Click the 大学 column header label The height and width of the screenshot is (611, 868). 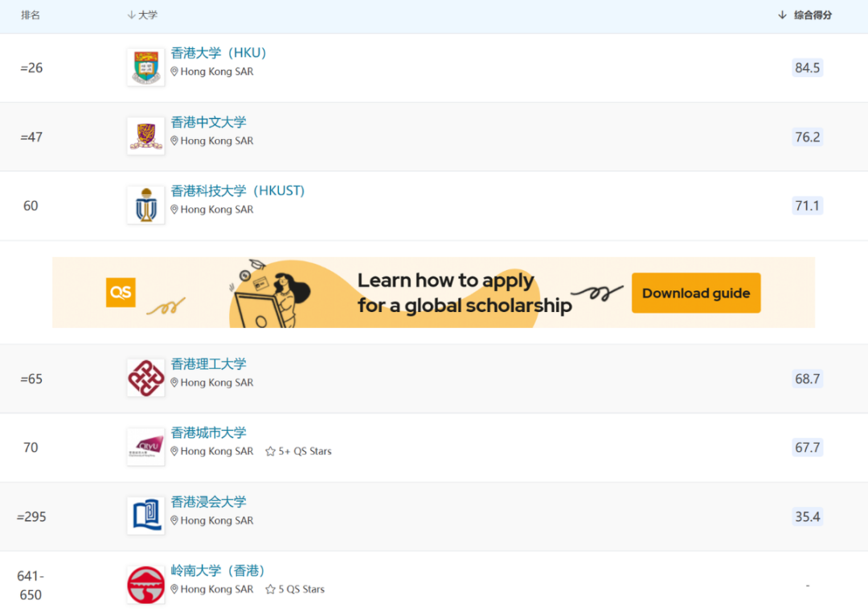point(148,15)
